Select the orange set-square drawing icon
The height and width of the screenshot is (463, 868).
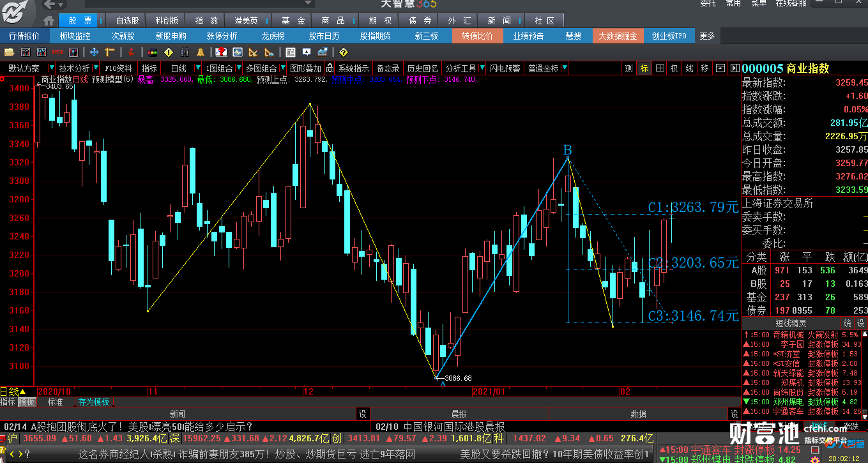point(253,52)
